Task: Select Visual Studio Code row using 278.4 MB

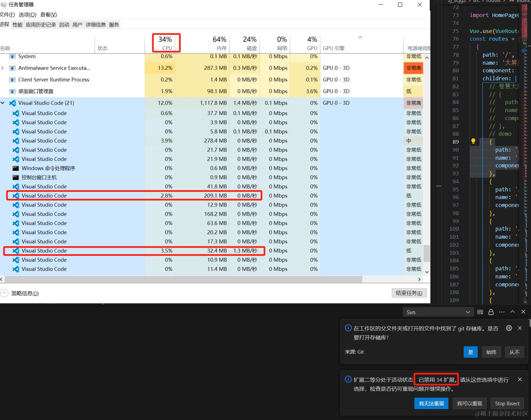Action: click(212, 141)
